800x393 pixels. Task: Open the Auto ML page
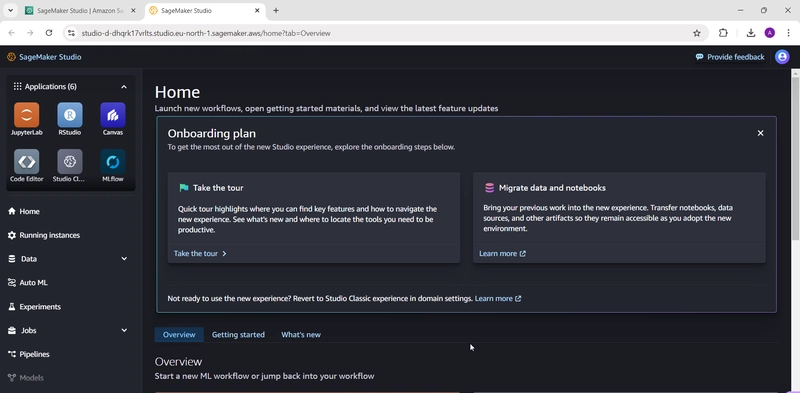click(x=34, y=283)
